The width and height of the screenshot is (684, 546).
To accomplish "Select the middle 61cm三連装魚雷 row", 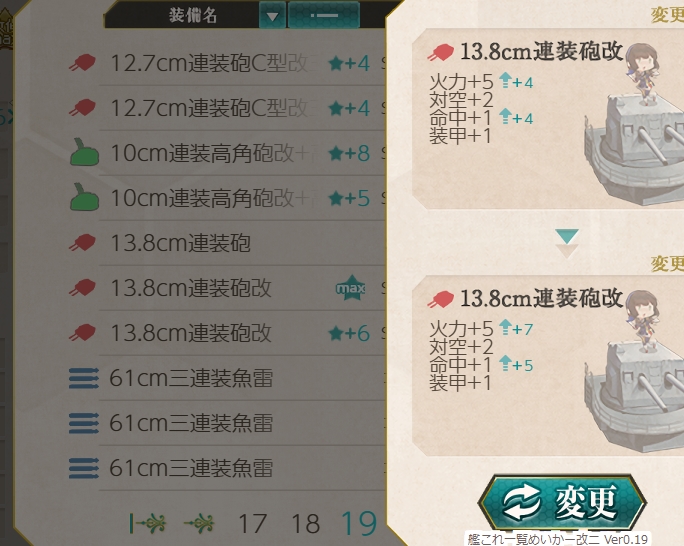I will pos(226,423).
